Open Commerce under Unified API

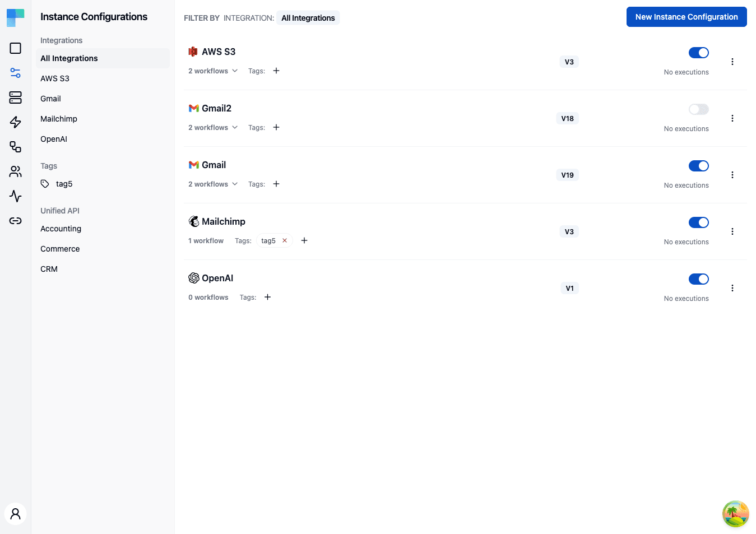[103, 249]
